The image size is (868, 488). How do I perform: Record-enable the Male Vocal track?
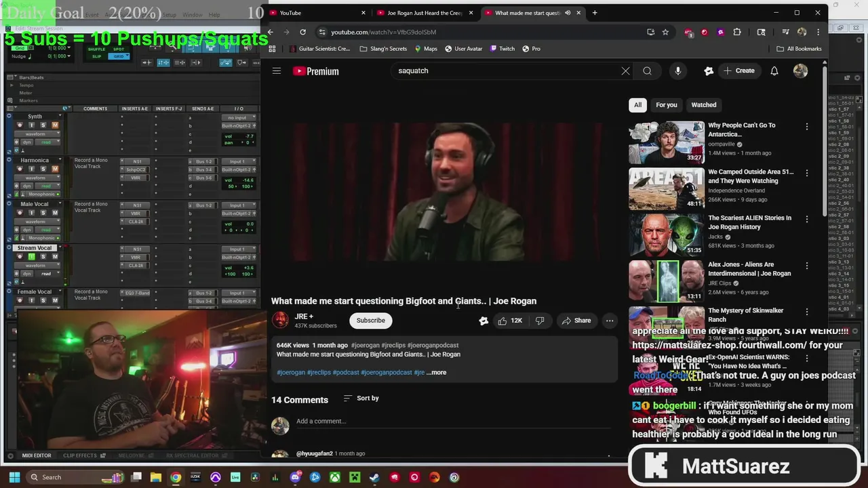pyautogui.click(x=19, y=213)
